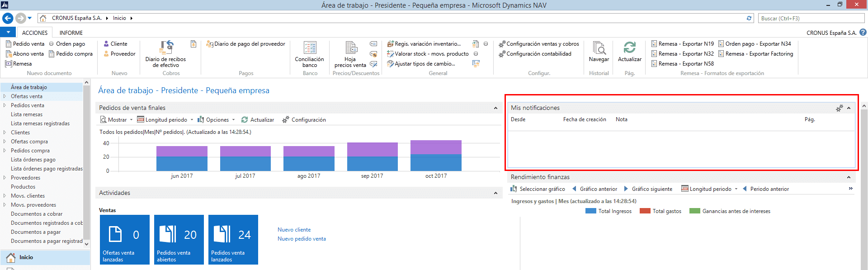This screenshot has width=868, height=270.
Task: Select the ACCIONES ribbon tab
Action: [x=35, y=33]
